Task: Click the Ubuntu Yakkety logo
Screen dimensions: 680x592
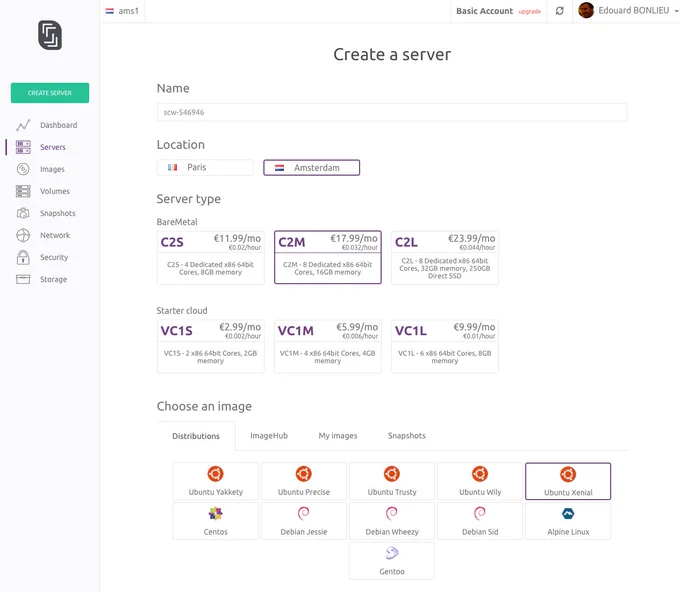Action: pos(216,474)
